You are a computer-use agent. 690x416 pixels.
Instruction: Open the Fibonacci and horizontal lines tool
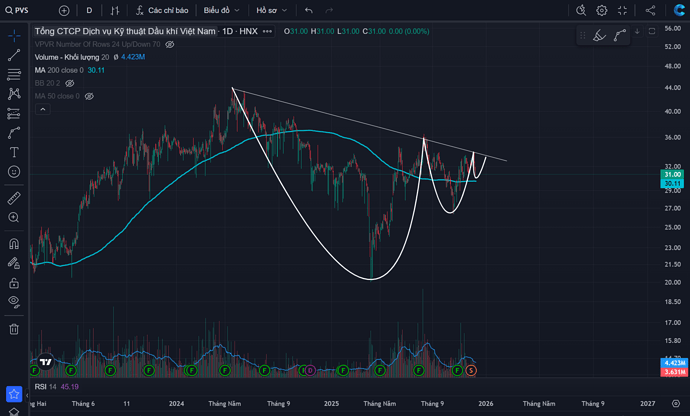14,74
